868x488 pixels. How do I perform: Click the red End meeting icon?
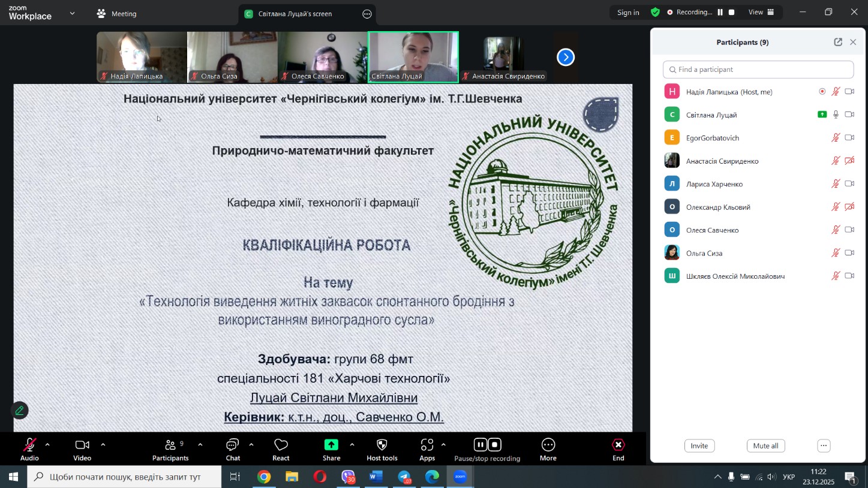[618, 445]
